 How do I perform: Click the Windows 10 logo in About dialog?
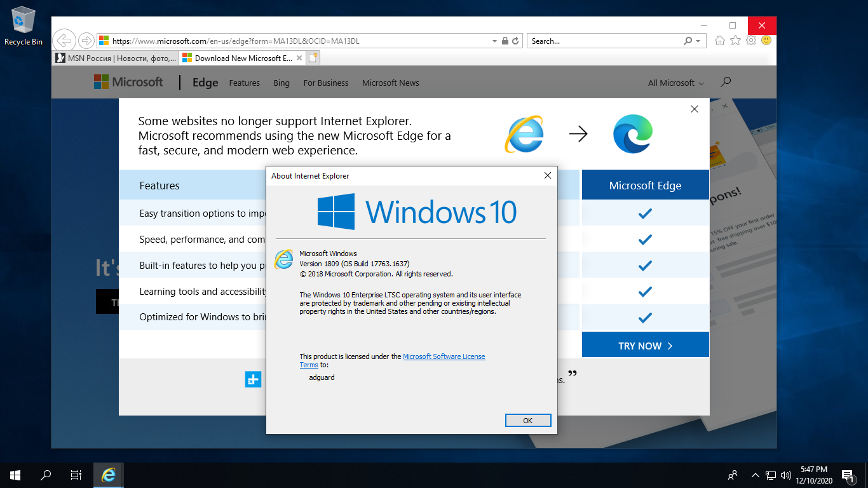click(x=417, y=212)
